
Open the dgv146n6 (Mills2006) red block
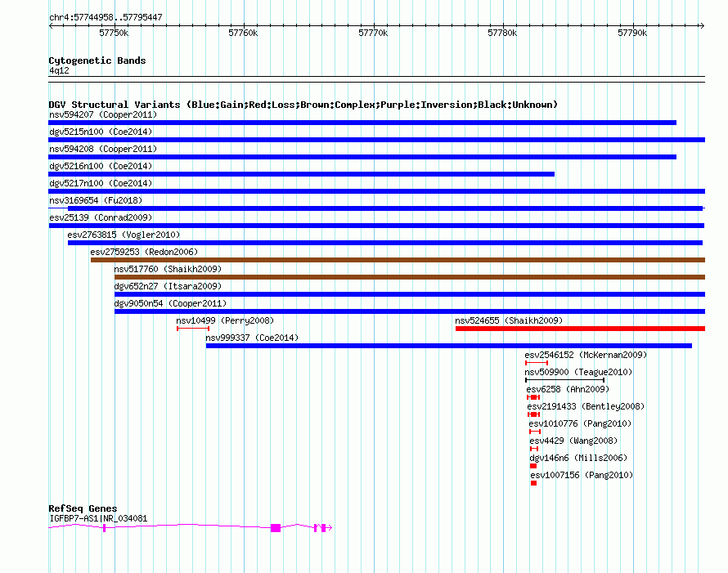[x=533, y=466]
